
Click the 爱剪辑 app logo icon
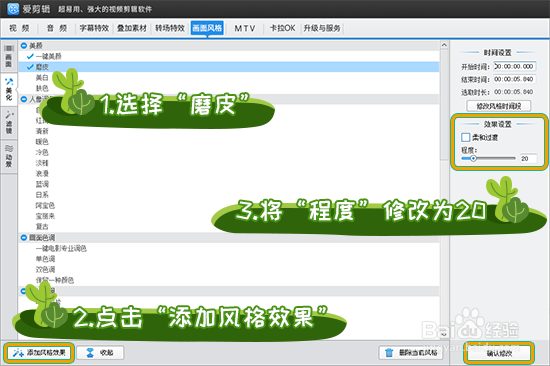(x=13, y=9)
